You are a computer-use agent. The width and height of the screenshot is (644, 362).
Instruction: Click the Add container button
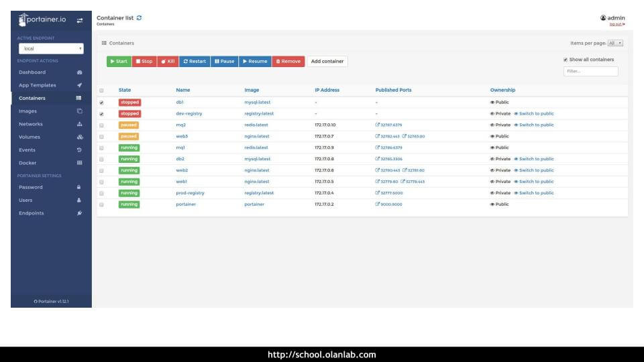click(x=327, y=61)
